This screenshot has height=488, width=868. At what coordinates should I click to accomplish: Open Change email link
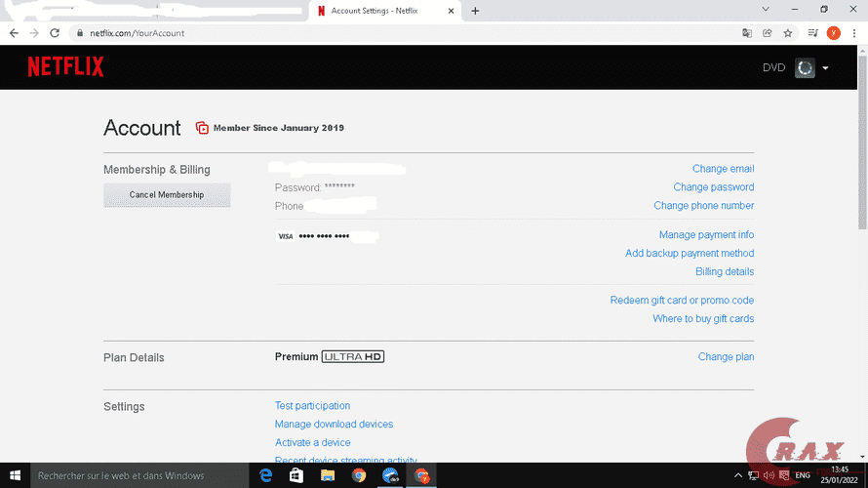[723, 169]
